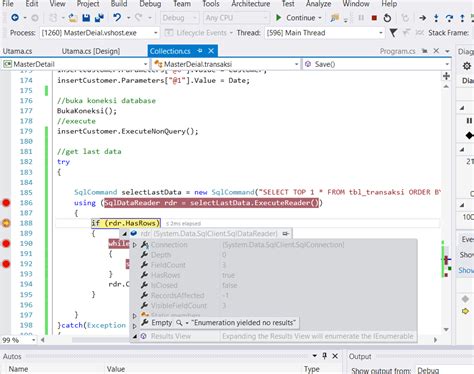Open the Program.cs tab

[397, 51]
